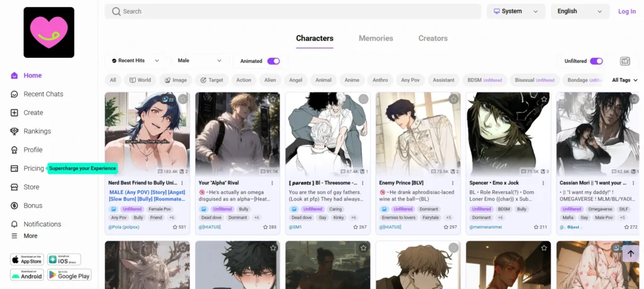The height and width of the screenshot is (289, 644).
Task: Expand +6 tags on Nerd Best Friend card
Action: tap(172, 217)
